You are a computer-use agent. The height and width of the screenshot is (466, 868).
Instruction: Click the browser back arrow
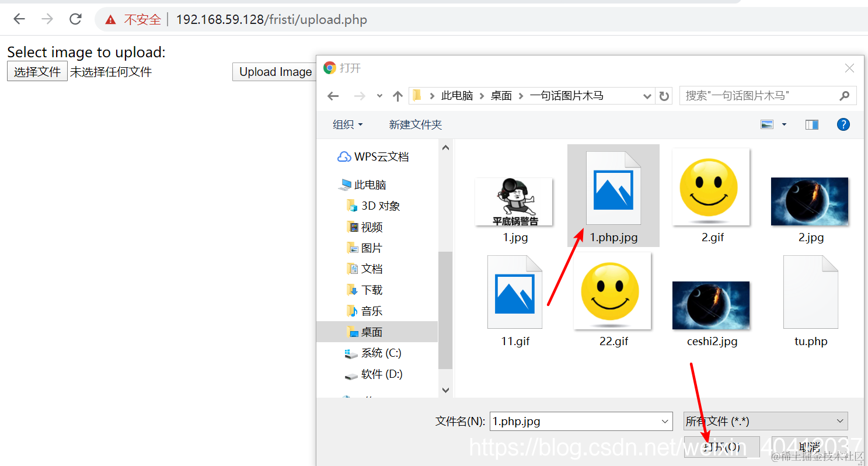[x=19, y=19]
